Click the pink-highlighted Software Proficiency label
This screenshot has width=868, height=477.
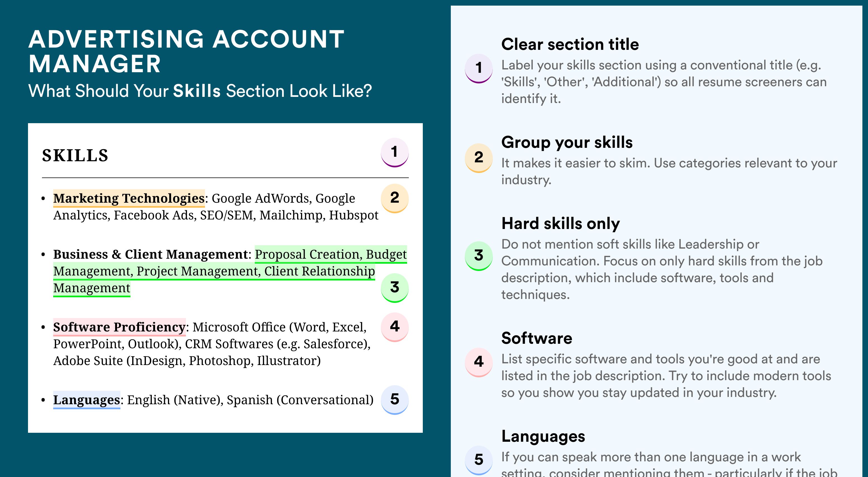point(119,327)
